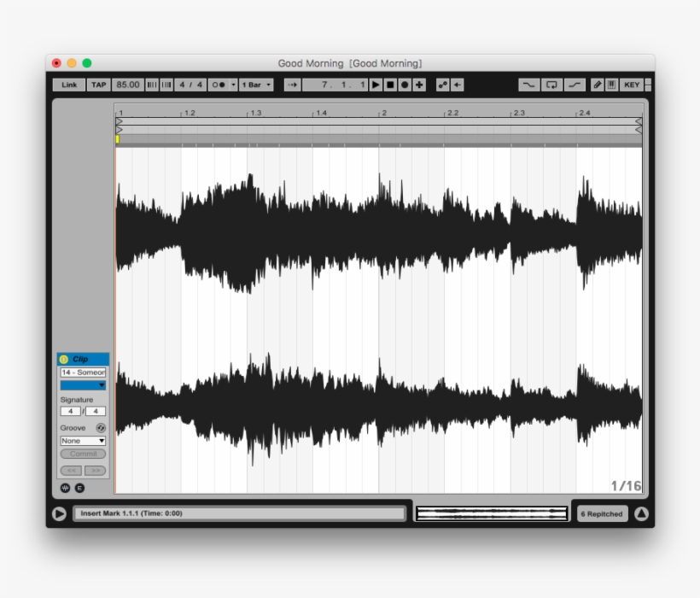Click the 85.00 tempo field
Image resolution: width=700 pixels, height=598 pixels.
[128, 85]
